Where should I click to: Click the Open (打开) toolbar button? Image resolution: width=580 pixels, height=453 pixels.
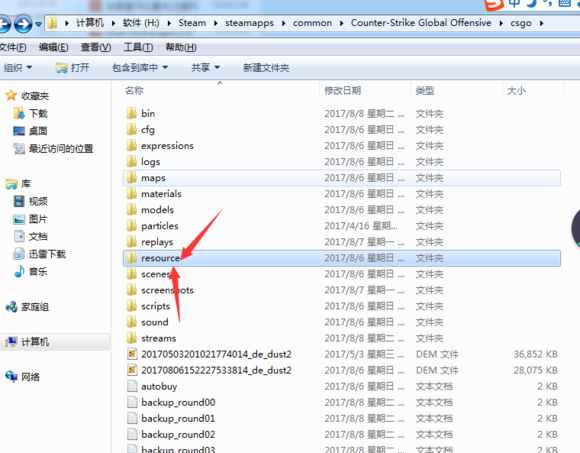72,68
